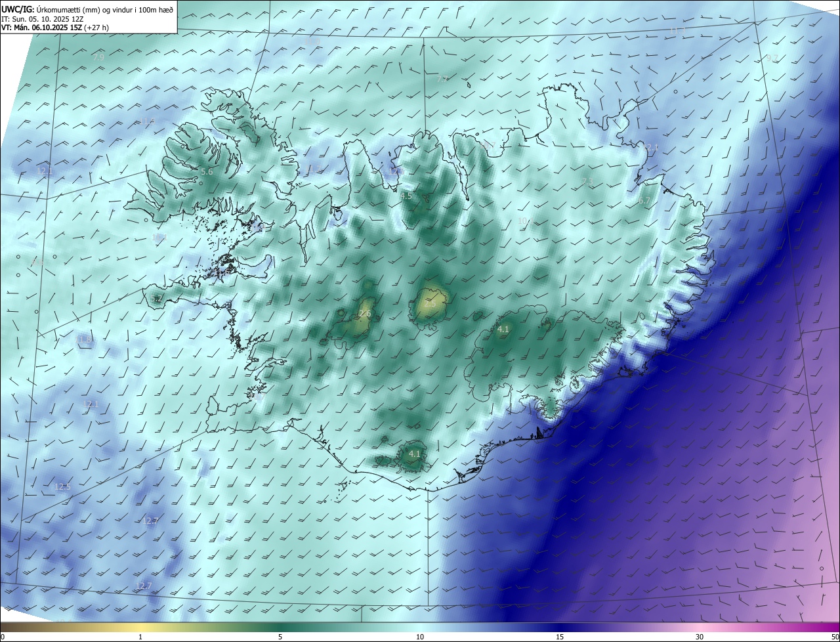Click the 'UWC/IG:' title label
The width and height of the screenshot is (840, 642).
(18, 9)
